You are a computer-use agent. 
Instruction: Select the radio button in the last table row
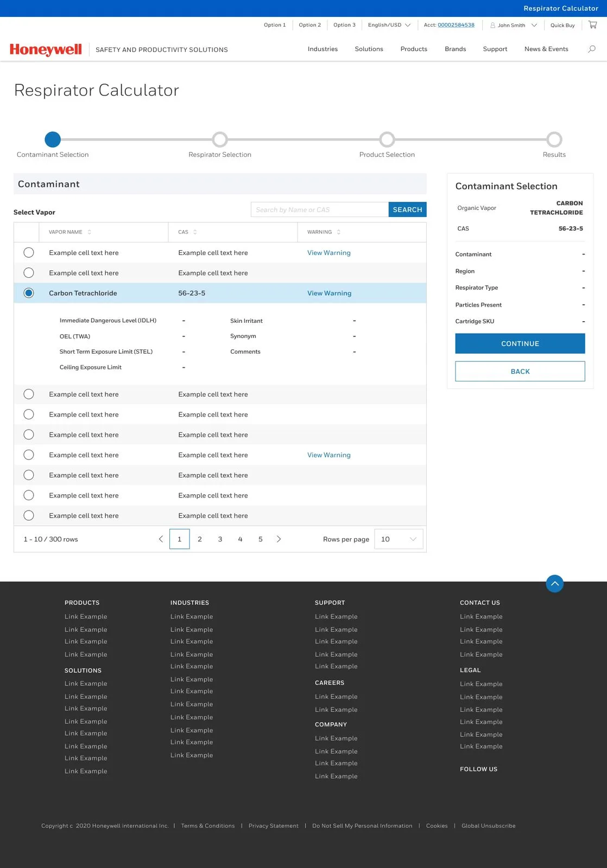point(29,515)
